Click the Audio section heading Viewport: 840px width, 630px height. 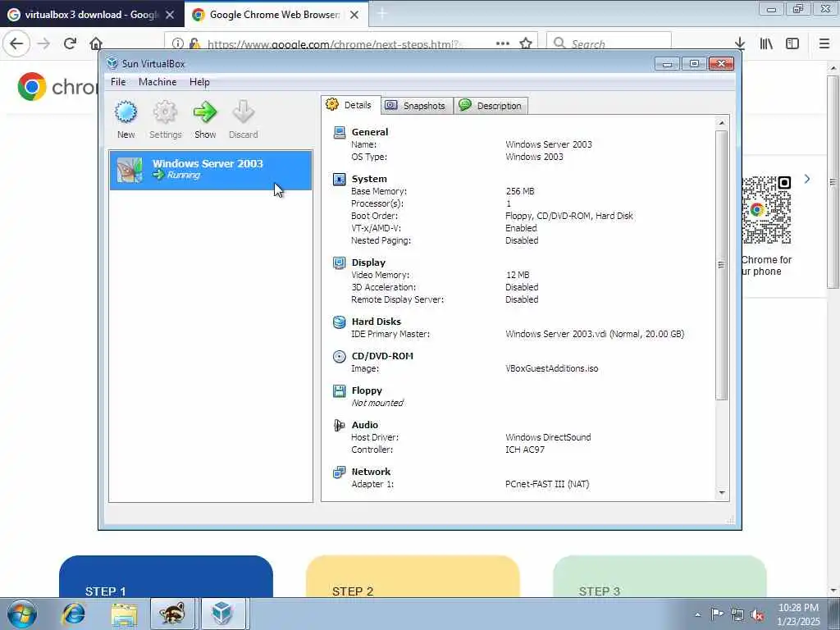[365, 425]
